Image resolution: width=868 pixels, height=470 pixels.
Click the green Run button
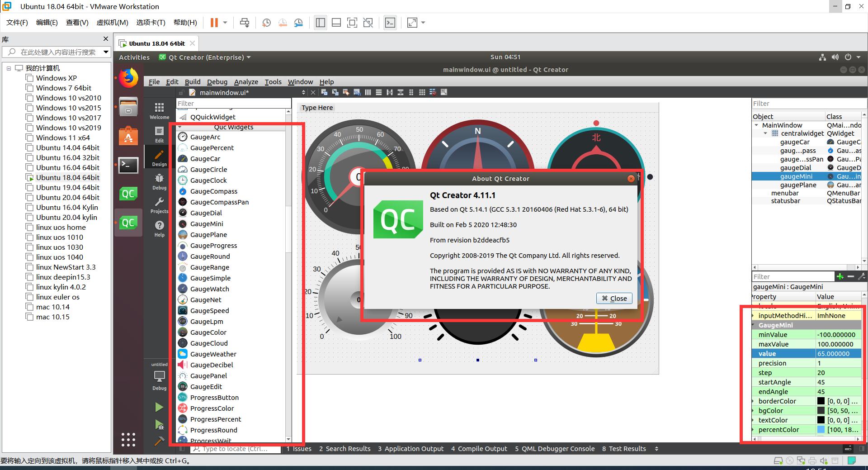coord(159,407)
